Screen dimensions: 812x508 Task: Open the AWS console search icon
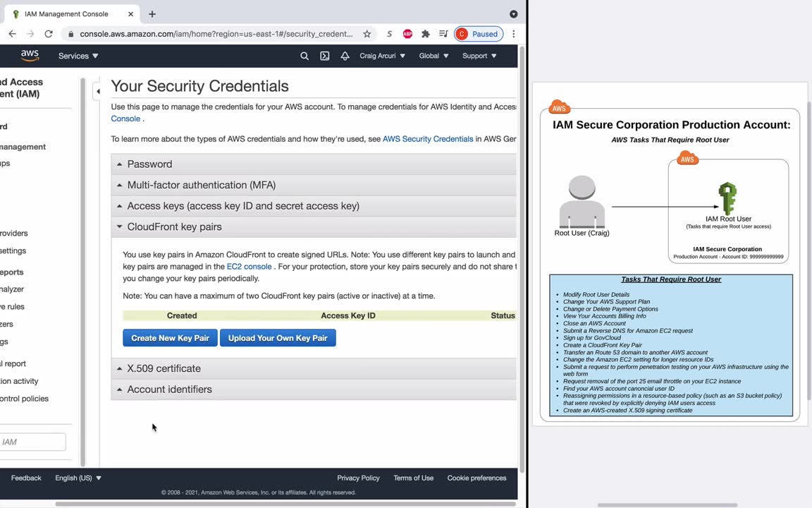click(304, 56)
